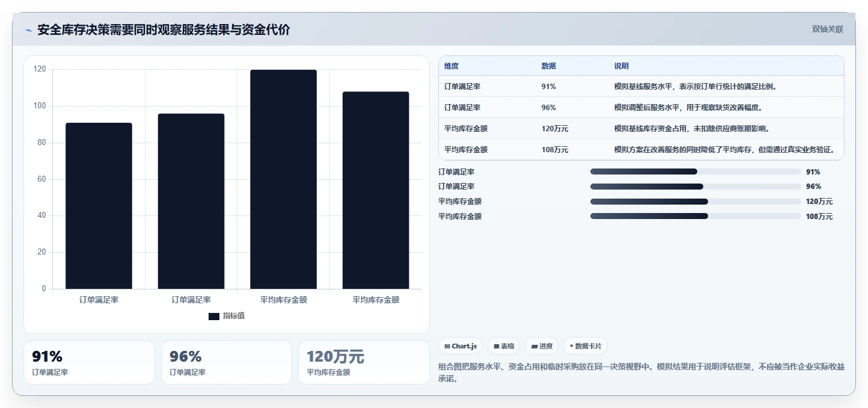This screenshot has height=408, width=868.
Task: Open the 120万元 平均库存金额 data card
Action: [x=364, y=362]
